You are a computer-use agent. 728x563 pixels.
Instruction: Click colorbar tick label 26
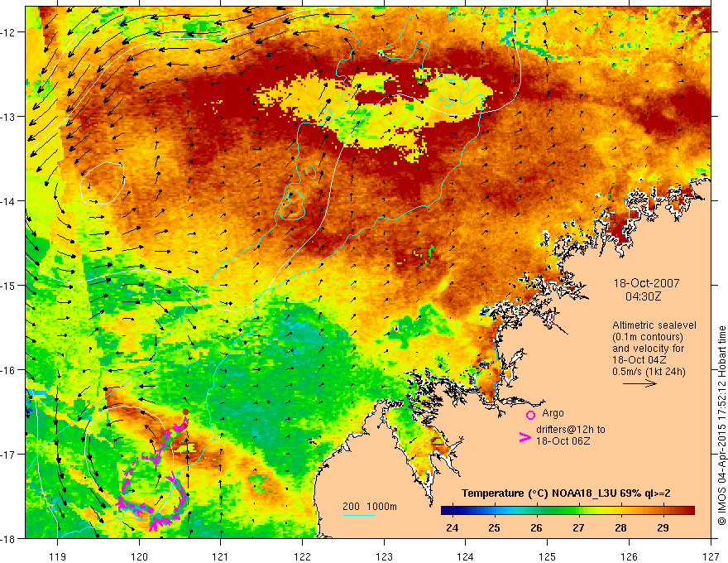point(536,527)
